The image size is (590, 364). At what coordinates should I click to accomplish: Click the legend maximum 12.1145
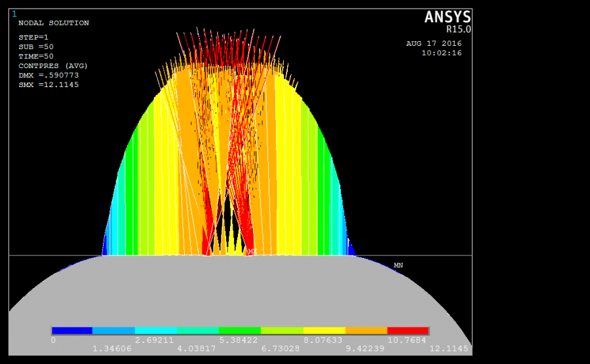point(449,348)
